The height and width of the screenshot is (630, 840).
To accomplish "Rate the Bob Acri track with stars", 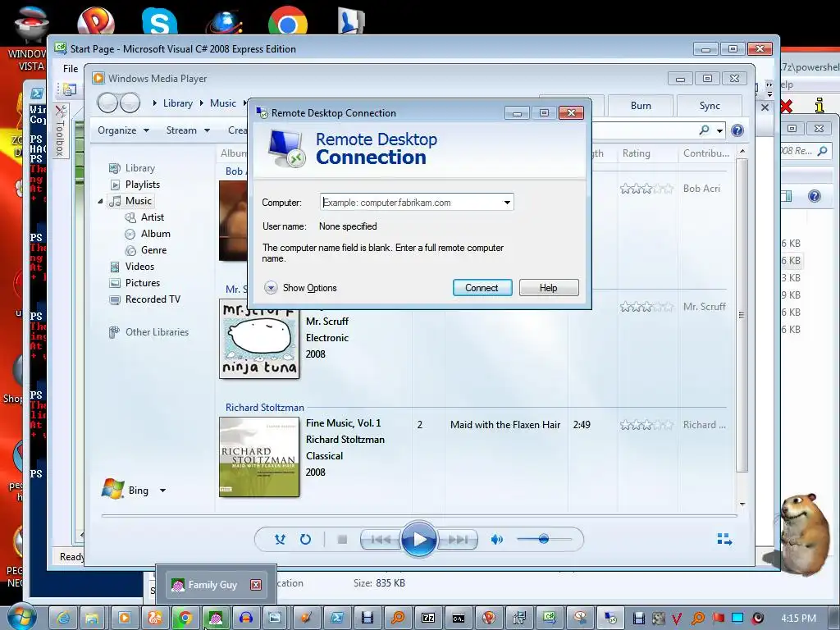I will point(646,189).
